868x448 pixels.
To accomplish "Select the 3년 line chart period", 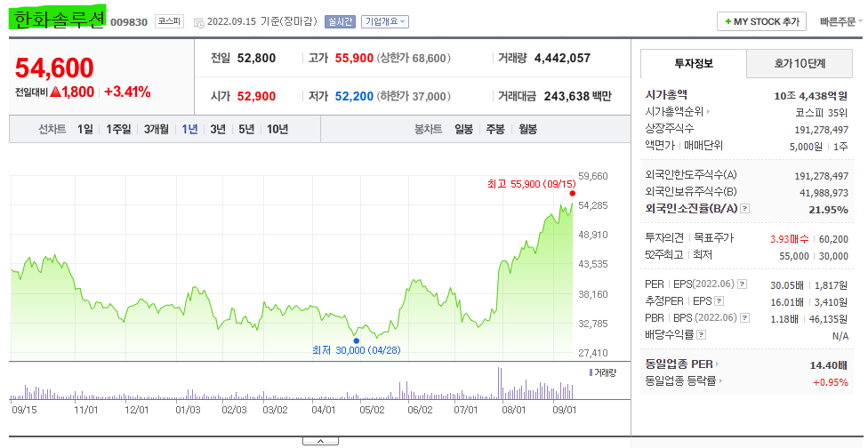I will tap(218, 129).
